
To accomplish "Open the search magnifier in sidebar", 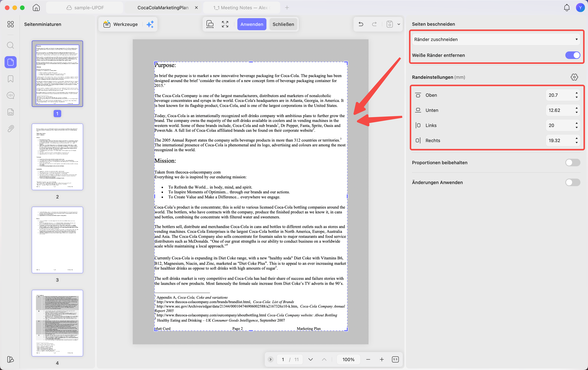I will 11,45.
